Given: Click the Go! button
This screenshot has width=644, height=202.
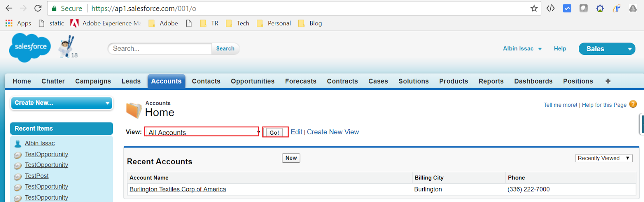Looking at the screenshot, I should pos(275,132).
